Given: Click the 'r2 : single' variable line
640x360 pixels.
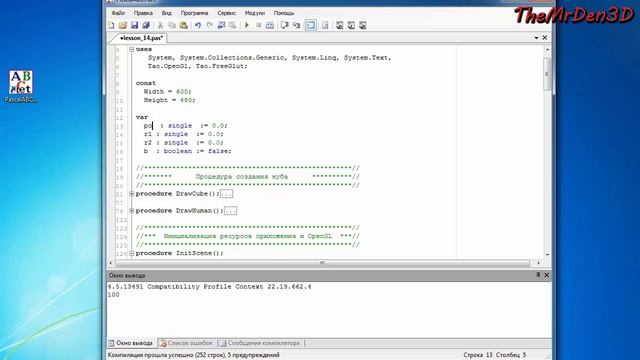Looking at the screenshot, I should coord(184,143).
